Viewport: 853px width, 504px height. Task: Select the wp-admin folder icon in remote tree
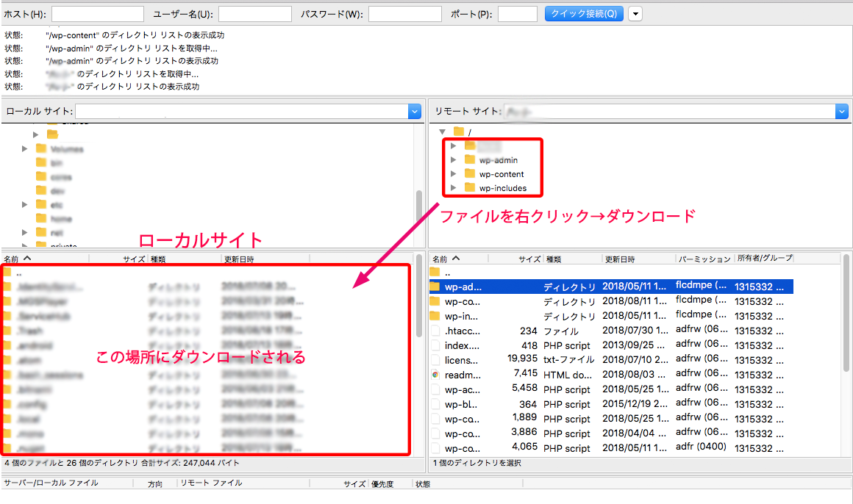[x=470, y=160]
